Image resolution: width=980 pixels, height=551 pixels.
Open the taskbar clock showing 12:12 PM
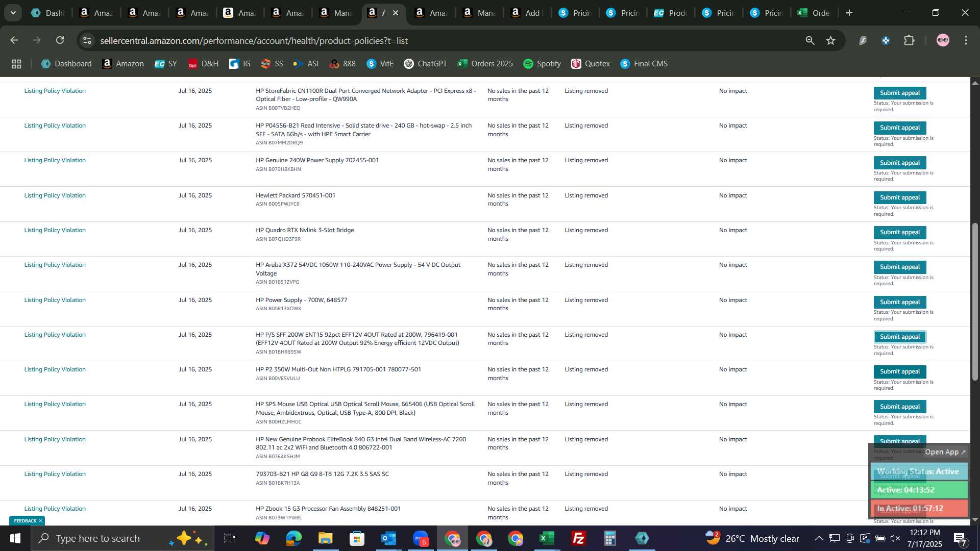coord(924,538)
